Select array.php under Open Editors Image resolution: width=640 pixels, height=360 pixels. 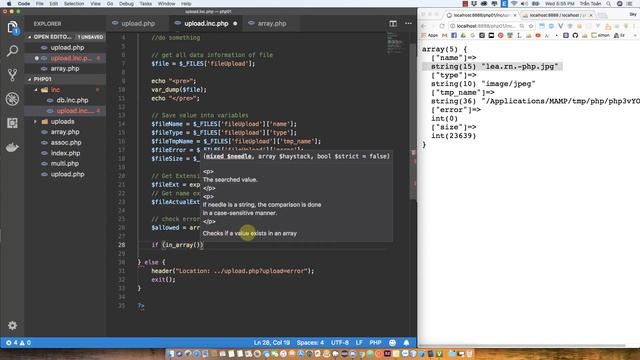point(65,69)
